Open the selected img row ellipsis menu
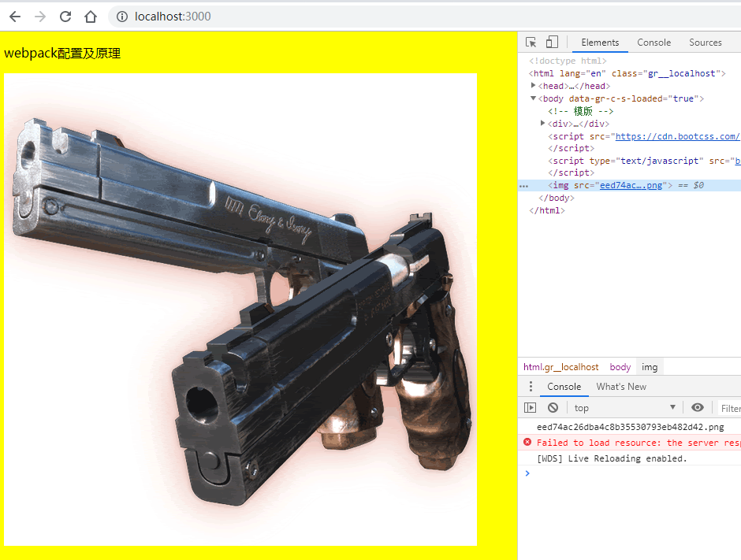 523,186
